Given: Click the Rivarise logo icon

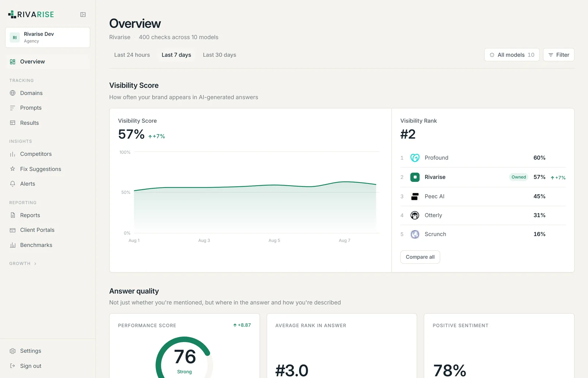Looking at the screenshot, I should tap(12, 14).
